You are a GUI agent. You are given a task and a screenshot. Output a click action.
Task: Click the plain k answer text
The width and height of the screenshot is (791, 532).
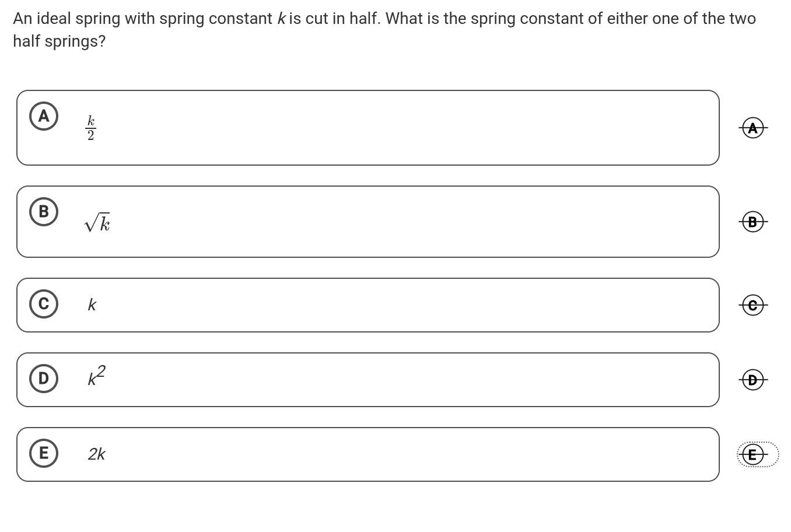coord(92,305)
